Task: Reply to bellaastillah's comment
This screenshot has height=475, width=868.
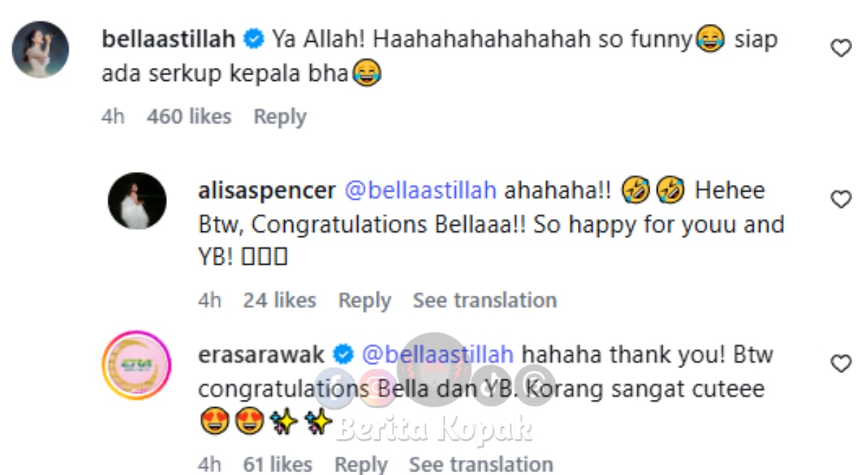Action: pyautogui.click(x=279, y=117)
